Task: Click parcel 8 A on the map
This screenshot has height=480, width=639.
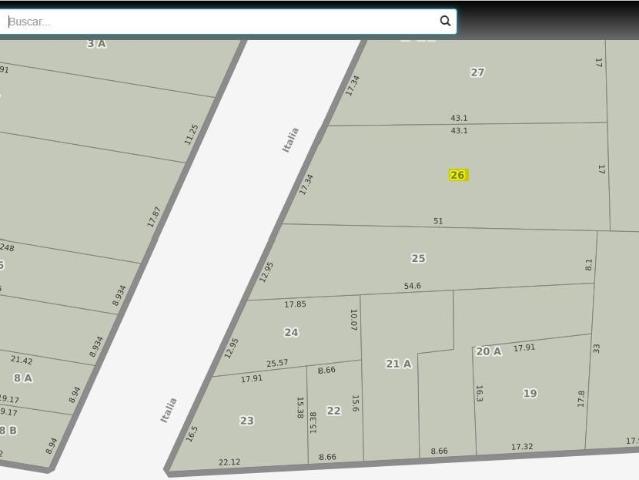Action: tap(23, 378)
